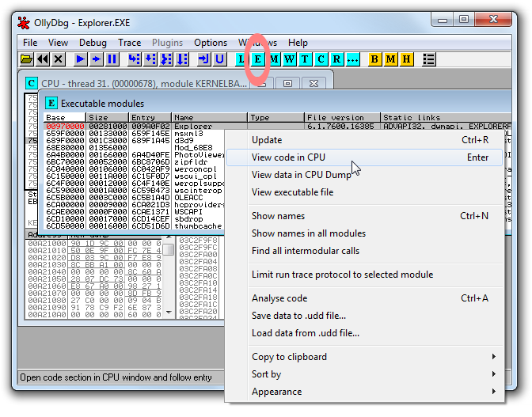Pause execution with the pause icon
Screen dimensions: 532x417
coord(112,59)
